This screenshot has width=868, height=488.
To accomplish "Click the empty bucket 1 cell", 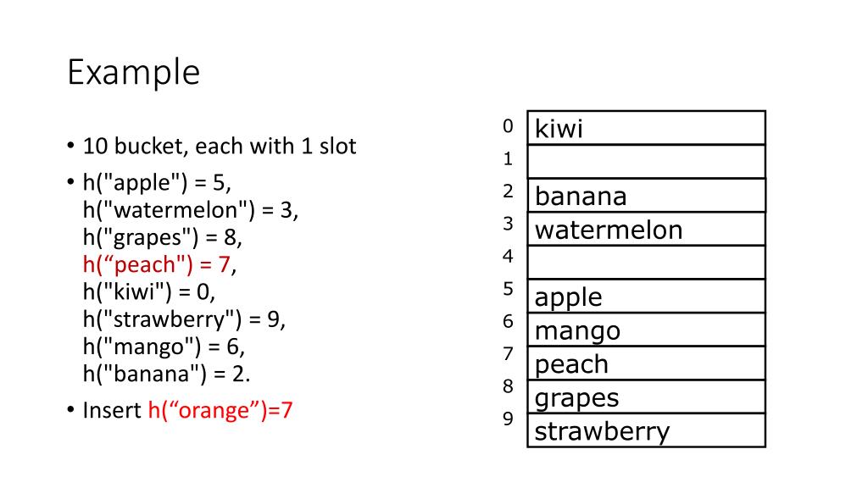I will point(646,162).
